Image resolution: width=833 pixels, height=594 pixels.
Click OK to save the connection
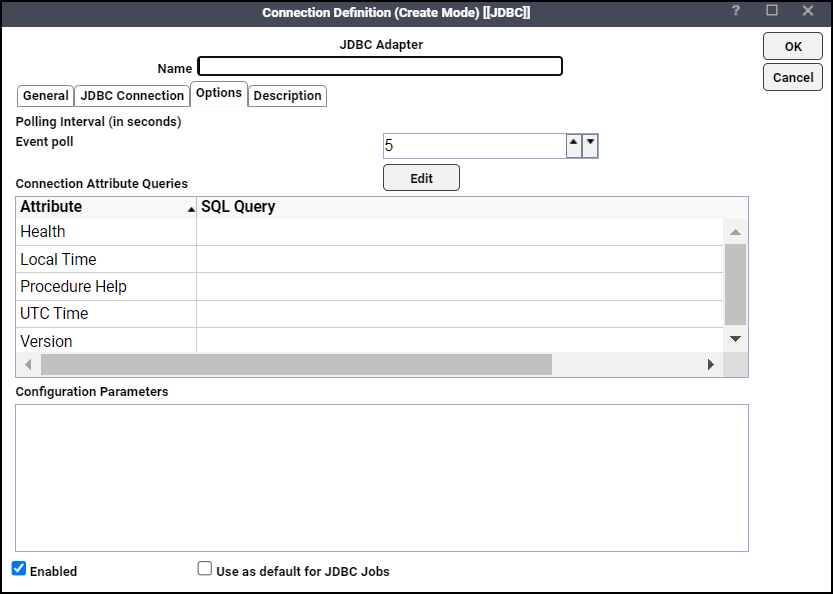tap(793, 47)
